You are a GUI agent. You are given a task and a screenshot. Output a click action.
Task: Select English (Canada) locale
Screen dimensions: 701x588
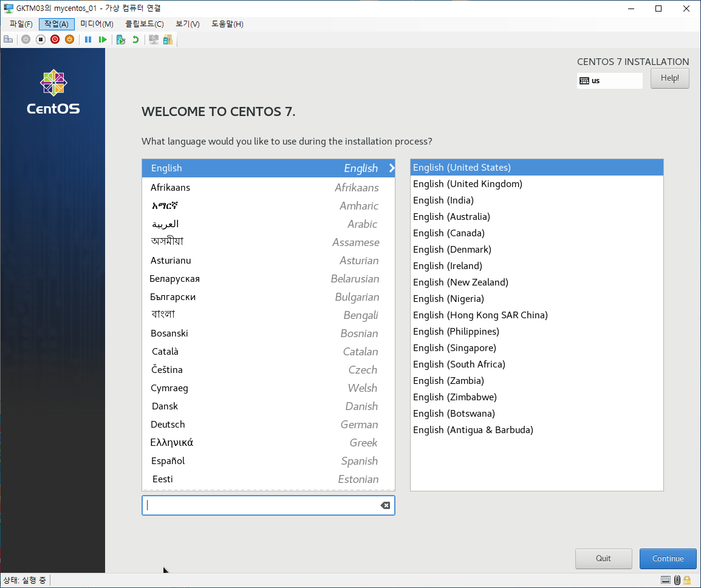click(536, 233)
